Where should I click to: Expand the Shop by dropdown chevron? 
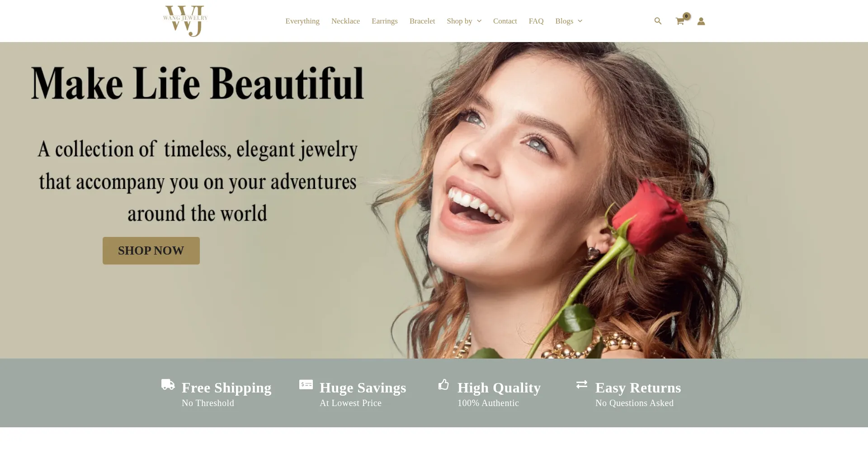pyautogui.click(x=479, y=21)
